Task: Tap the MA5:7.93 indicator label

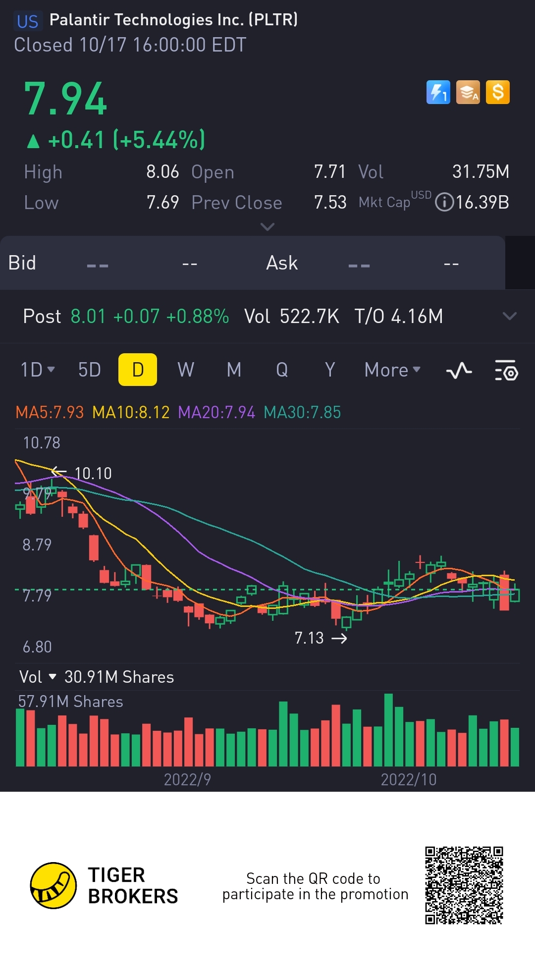Action: (50, 412)
